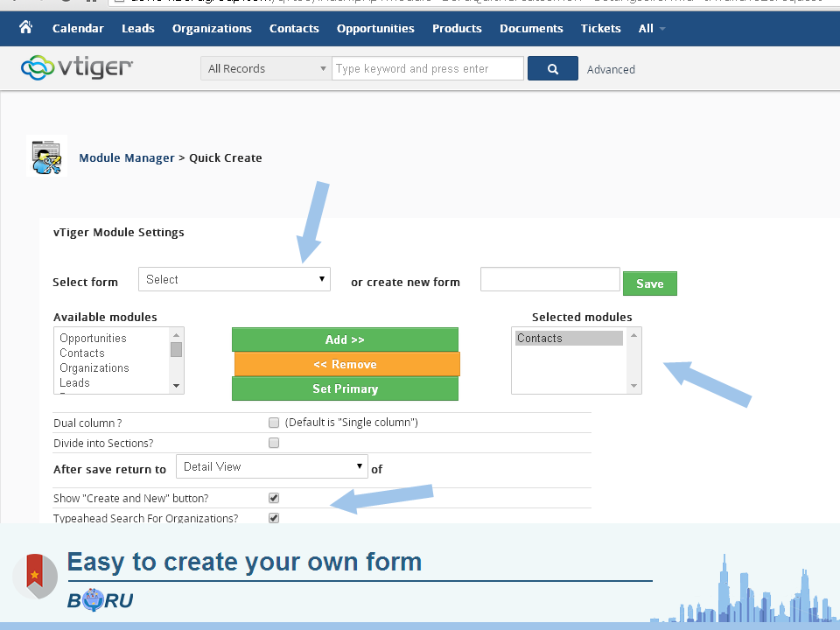This screenshot has height=630, width=840.
Task: Uncheck Show "Create and New" button checkbox
Action: [274, 498]
